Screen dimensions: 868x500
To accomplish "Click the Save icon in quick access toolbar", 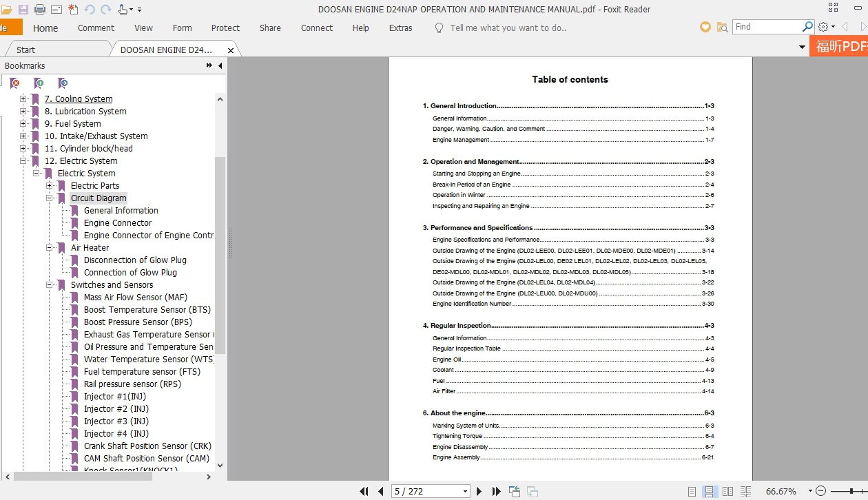I will [23, 10].
